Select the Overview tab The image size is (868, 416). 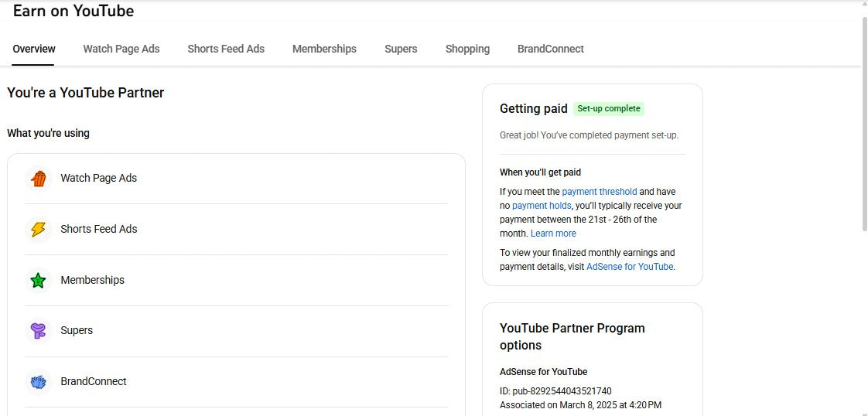34,49
